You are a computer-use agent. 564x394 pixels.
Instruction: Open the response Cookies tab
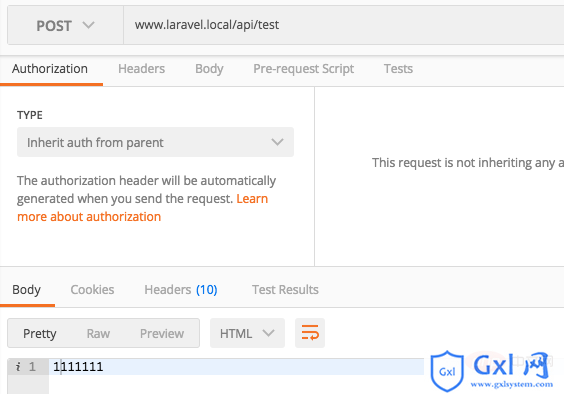pyautogui.click(x=92, y=290)
